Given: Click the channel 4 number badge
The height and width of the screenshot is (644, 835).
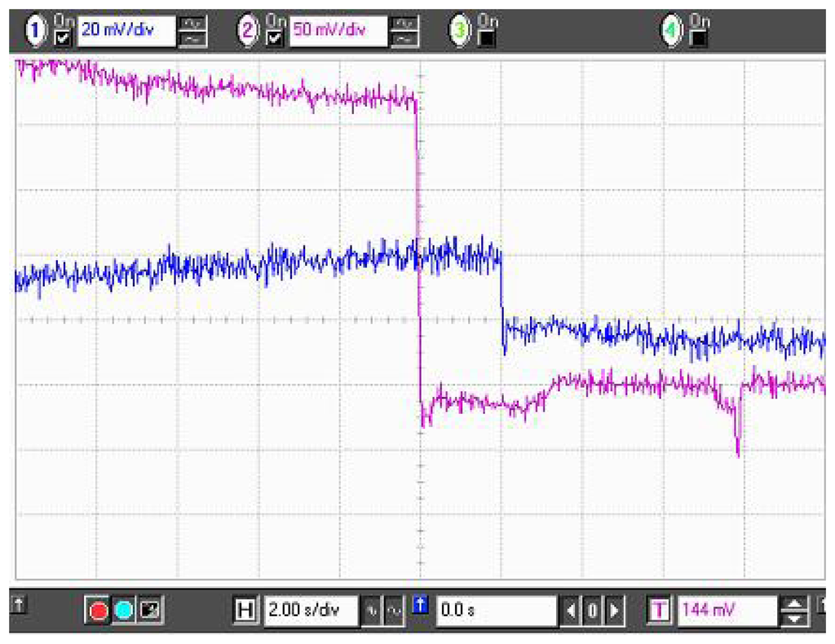Looking at the screenshot, I should (x=672, y=31).
